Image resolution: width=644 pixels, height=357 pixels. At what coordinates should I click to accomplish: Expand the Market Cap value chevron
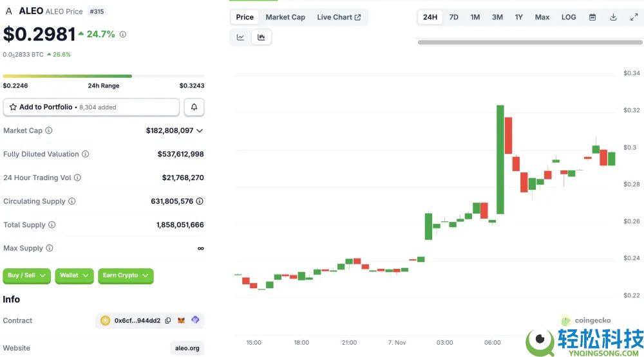point(200,131)
